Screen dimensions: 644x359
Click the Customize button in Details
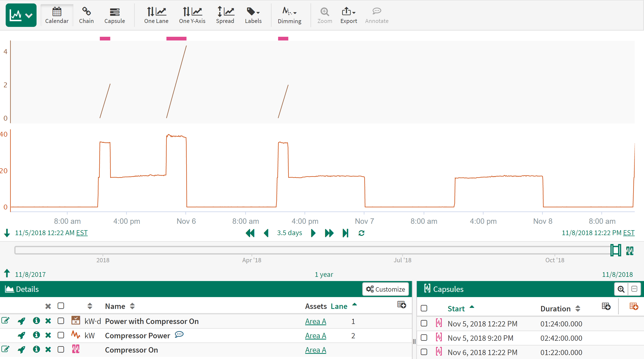385,289
